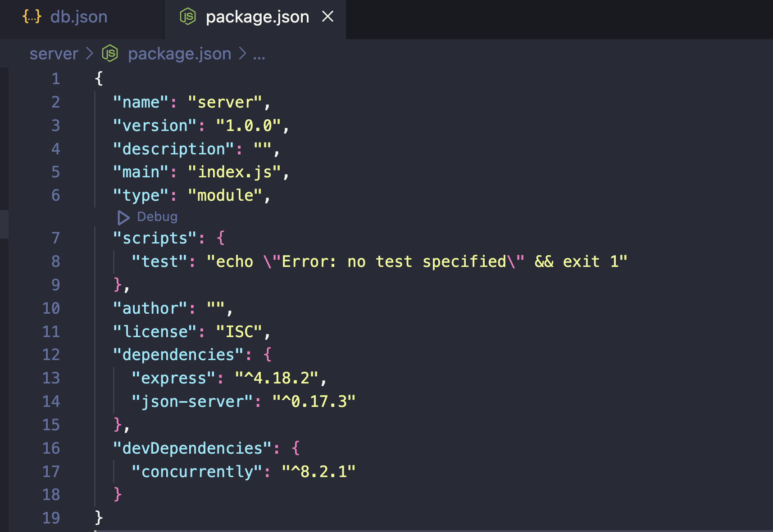Screen dimensions: 773x532
Task: Open the package.json breadcrumb dropdown
Action: pyautogui.click(x=179, y=54)
